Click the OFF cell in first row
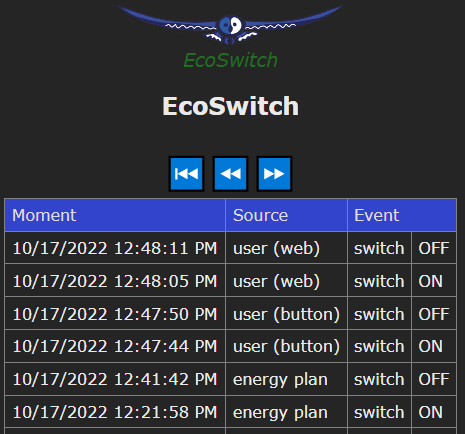465x434 pixels. pos(434,248)
